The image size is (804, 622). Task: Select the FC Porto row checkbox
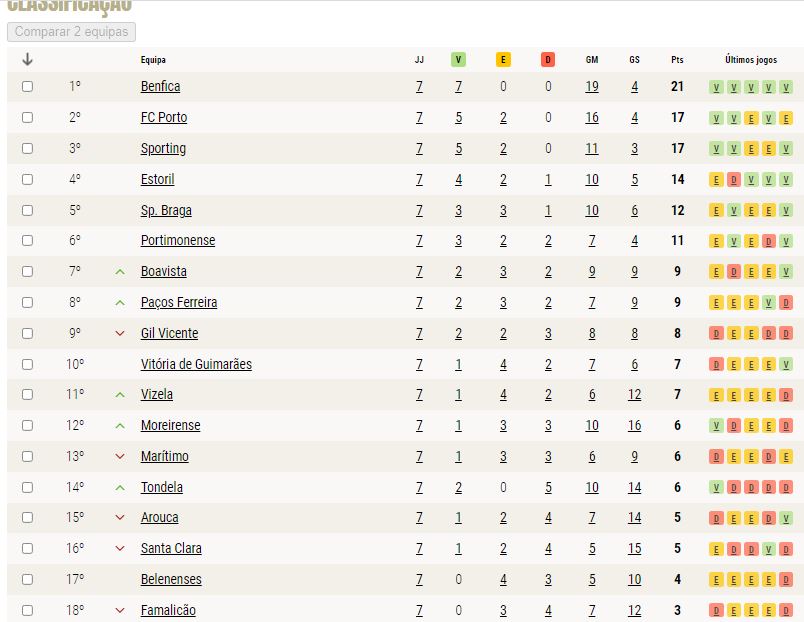tap(28, 117)
